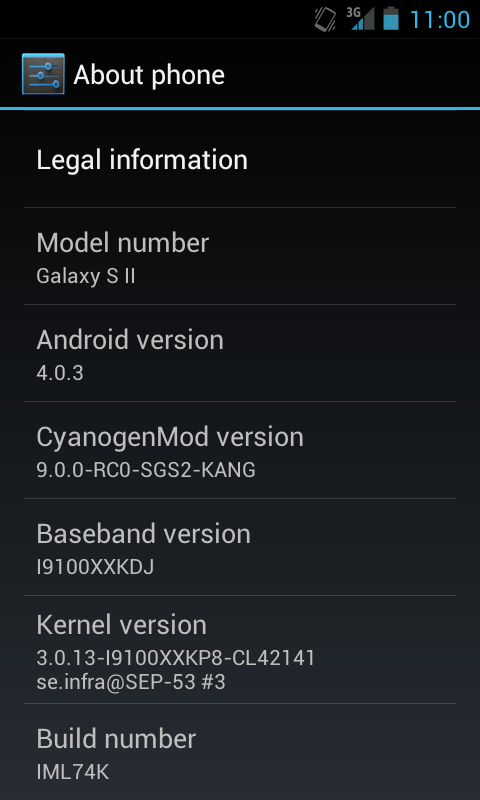Viewport: 480px width, 800px height.
Task: Tap the Build number entry
Action: 240,752
